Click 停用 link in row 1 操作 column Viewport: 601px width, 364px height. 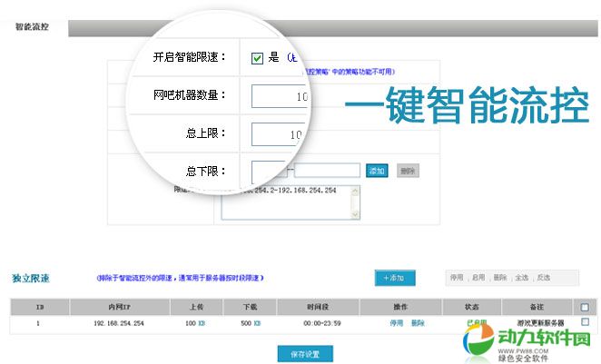pos(396,323)
